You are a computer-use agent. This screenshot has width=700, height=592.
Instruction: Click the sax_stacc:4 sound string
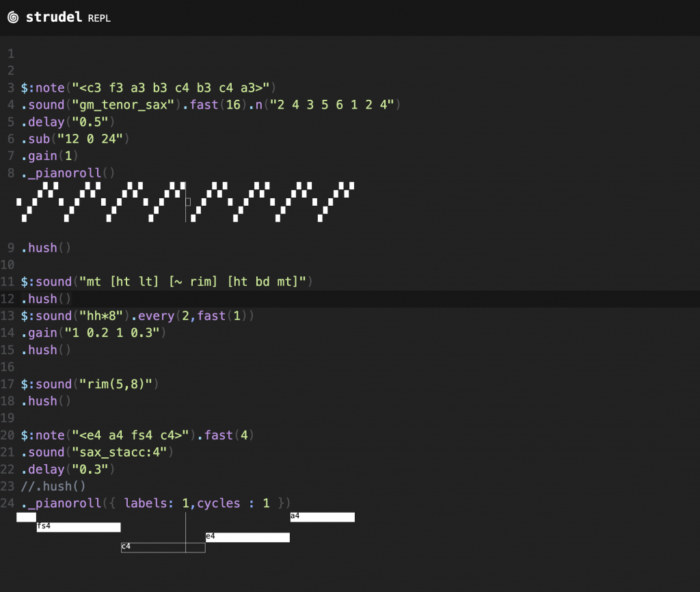point(119,453)
